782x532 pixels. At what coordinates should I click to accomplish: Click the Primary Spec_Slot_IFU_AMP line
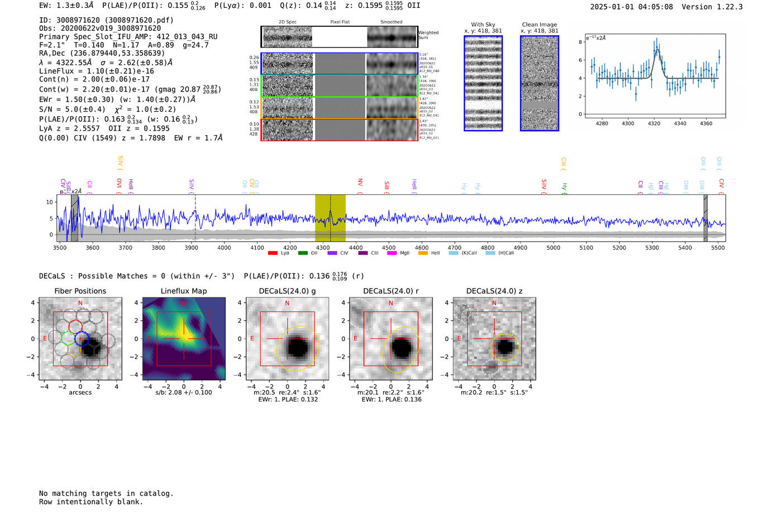128,37
